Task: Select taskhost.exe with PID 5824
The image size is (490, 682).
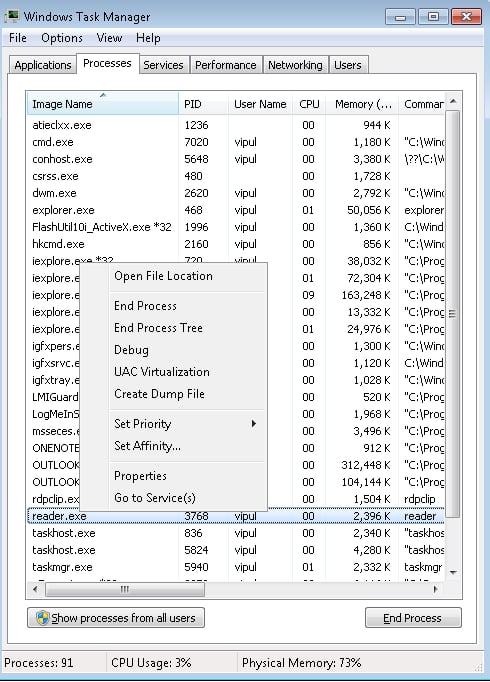Action: pyautogui.click(x=236, y=550)
